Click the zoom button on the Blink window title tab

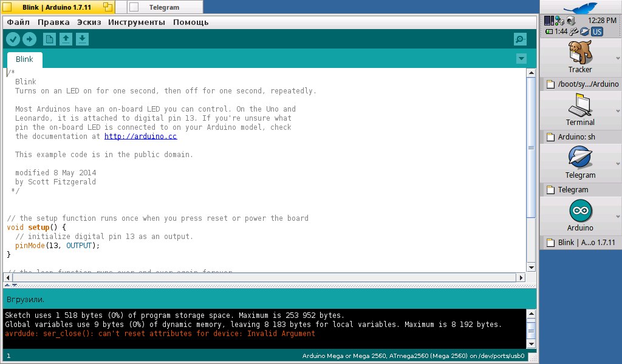[108, 7]
